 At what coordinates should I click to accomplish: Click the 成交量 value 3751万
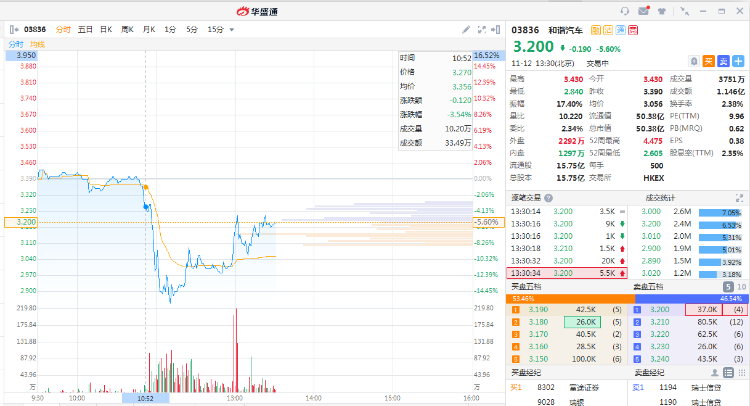tap(731, 79)
